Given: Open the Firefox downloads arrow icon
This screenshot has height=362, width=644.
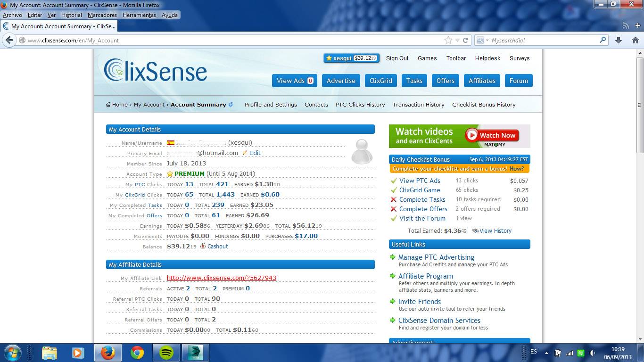Looking at the screenshot, I should coord(619,40).
